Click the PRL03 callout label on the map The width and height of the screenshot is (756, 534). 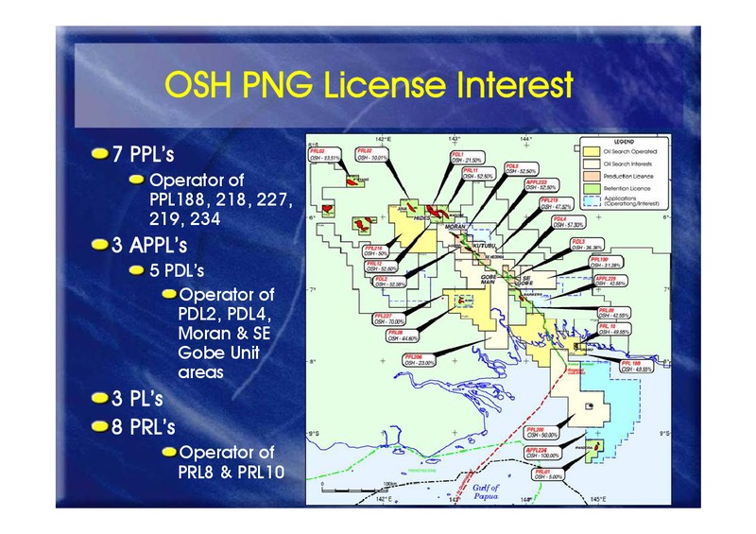click(325, 154)
